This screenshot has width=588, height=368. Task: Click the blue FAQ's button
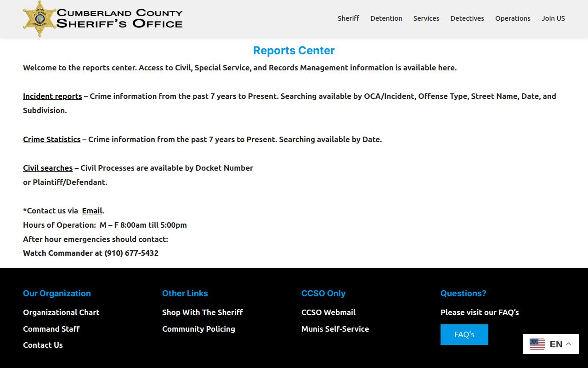[x=464, y=334]
